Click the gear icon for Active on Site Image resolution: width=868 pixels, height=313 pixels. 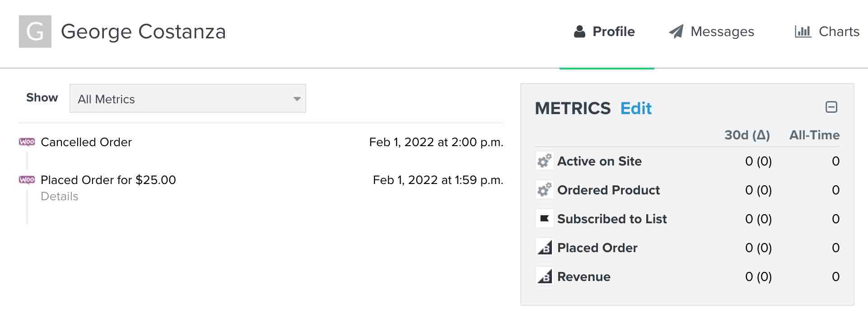click(x=544, y=161)
